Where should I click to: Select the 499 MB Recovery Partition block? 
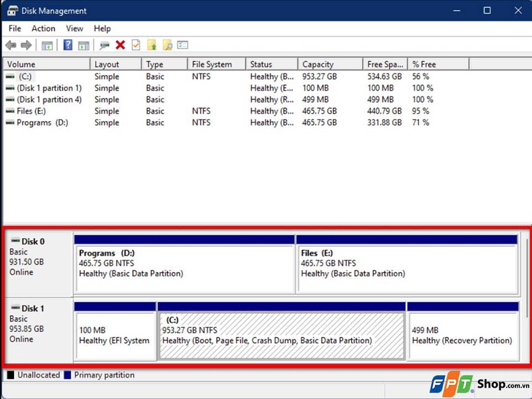pyautogui.click(x=463, y=331)
